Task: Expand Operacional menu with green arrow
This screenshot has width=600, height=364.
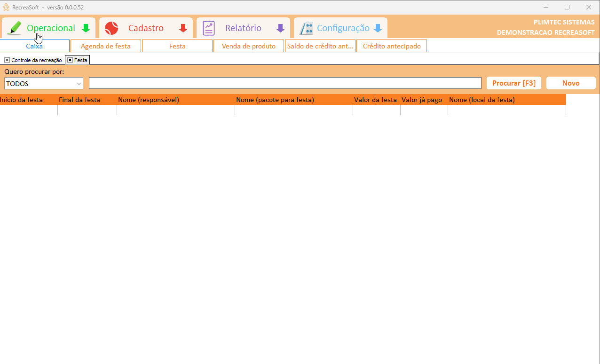Action: 86,28
